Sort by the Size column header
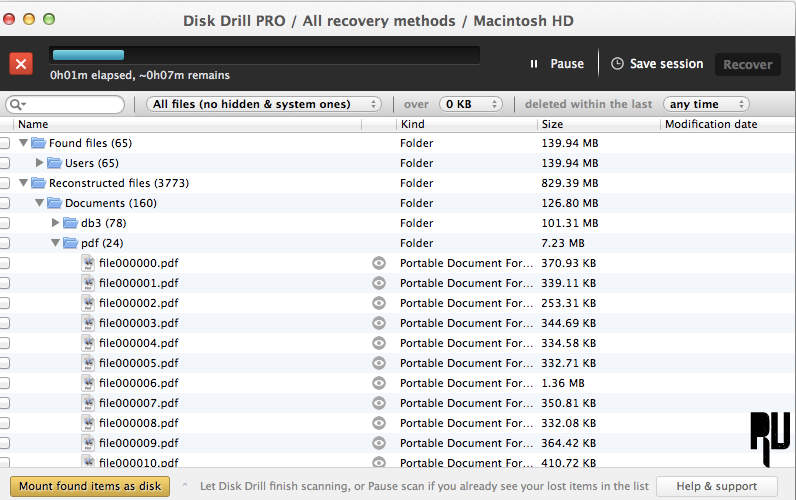This screenshot has width=796, height=500. (552, 124)
